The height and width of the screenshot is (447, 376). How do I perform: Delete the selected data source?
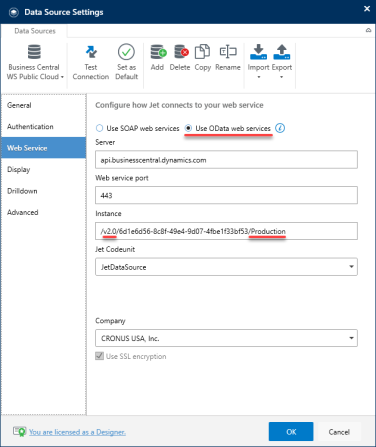click(x=180, y=58)
